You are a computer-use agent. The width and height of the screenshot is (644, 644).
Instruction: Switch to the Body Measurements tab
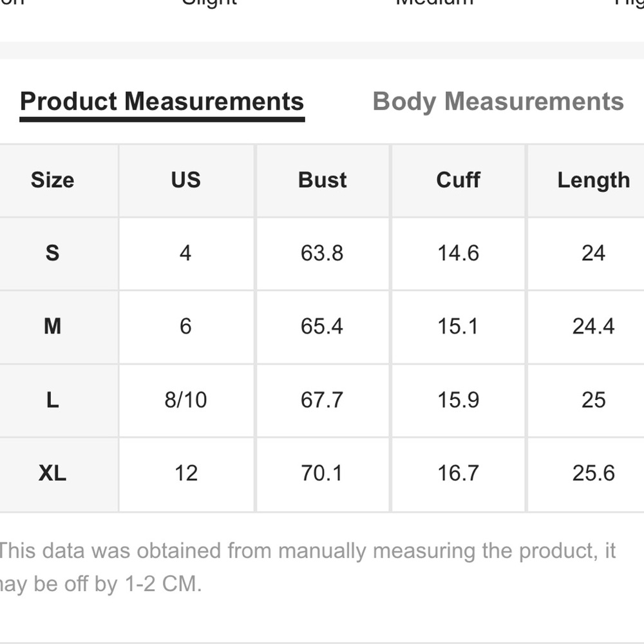498,102
